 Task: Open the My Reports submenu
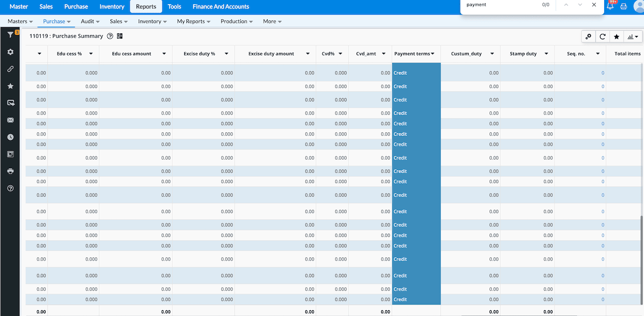pos(194,21)
